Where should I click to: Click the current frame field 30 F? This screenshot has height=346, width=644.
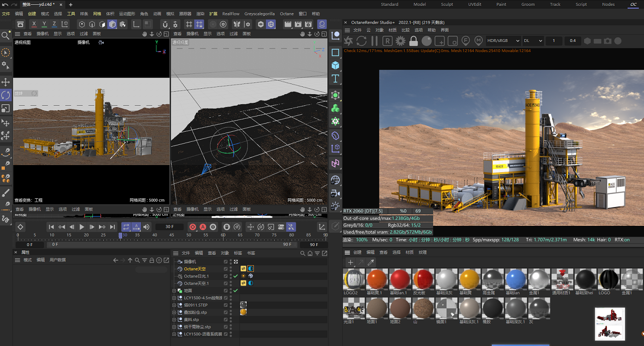pos(169,227)
